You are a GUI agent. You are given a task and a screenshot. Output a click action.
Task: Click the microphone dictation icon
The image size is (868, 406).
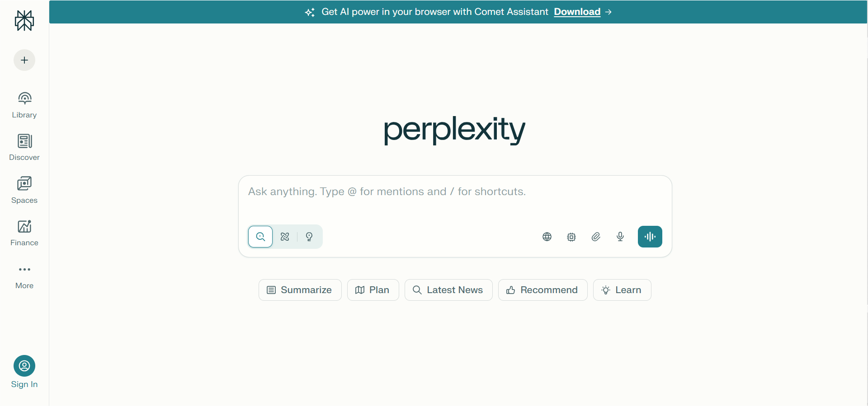(620, 237)
